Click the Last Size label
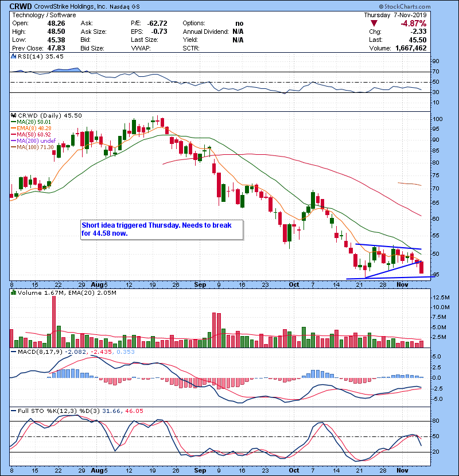The image size is (459, 476). tap(145, 40)
